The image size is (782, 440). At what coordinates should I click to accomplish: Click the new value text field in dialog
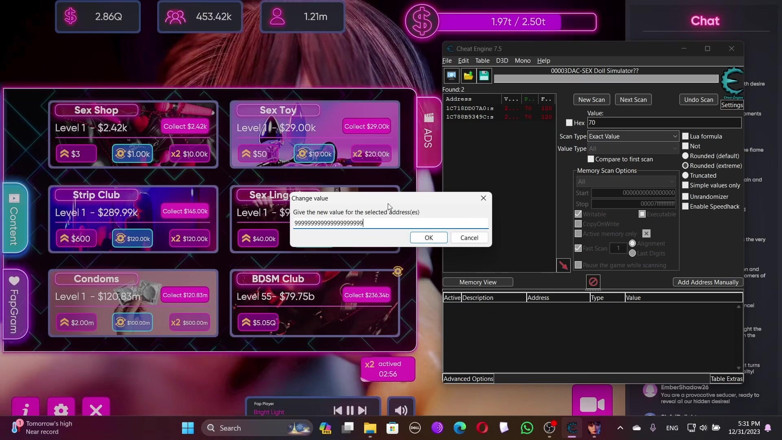pyautogui.click(x=391, y=223)
